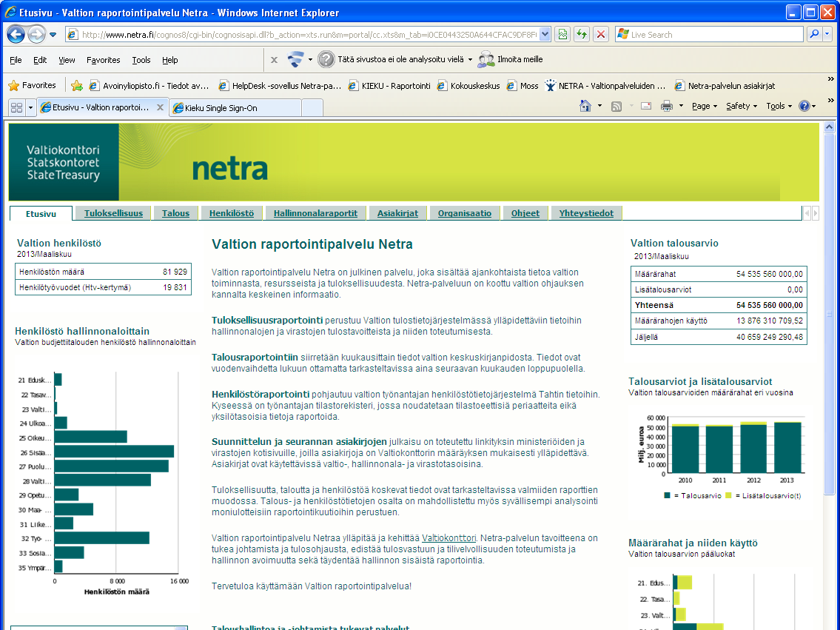Print the page using printer icon
The width and height of the screenshot is (840, 630).
666,106
